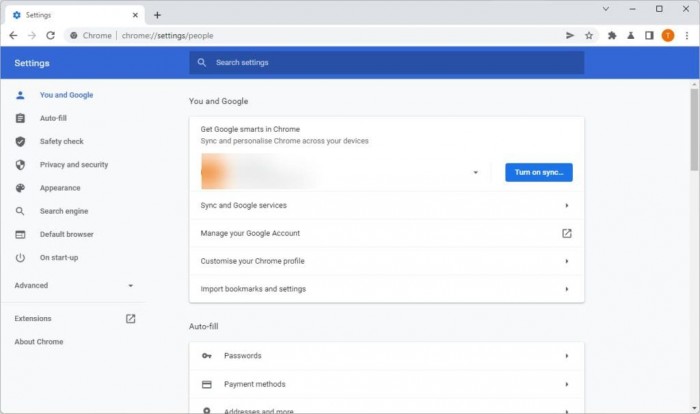Click the external link icon beside Extensions
The image size is (700, 414).
[x=130, y=319]
